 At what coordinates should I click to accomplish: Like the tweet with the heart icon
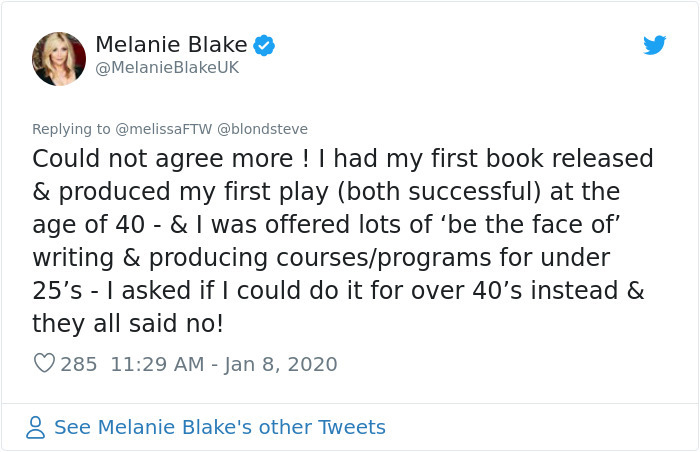44,364
